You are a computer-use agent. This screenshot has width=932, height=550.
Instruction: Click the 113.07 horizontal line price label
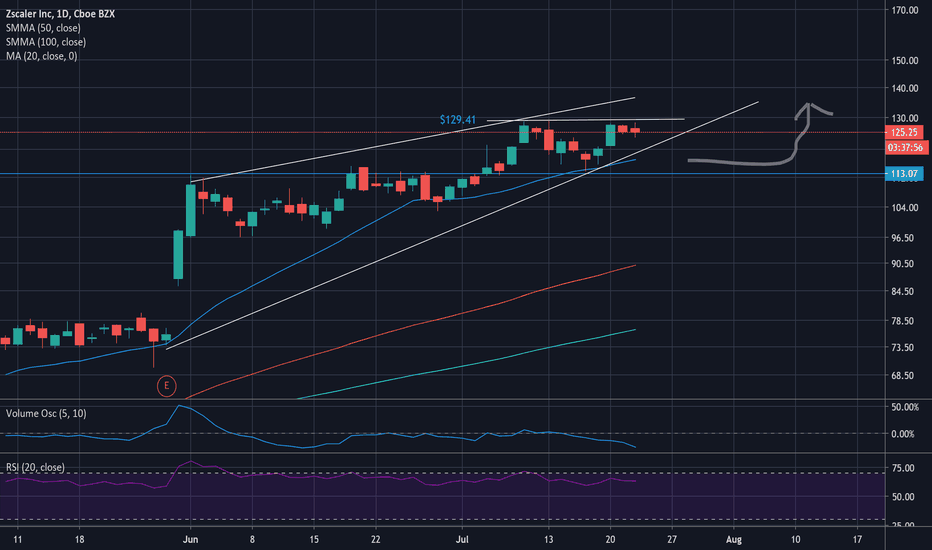904,174
